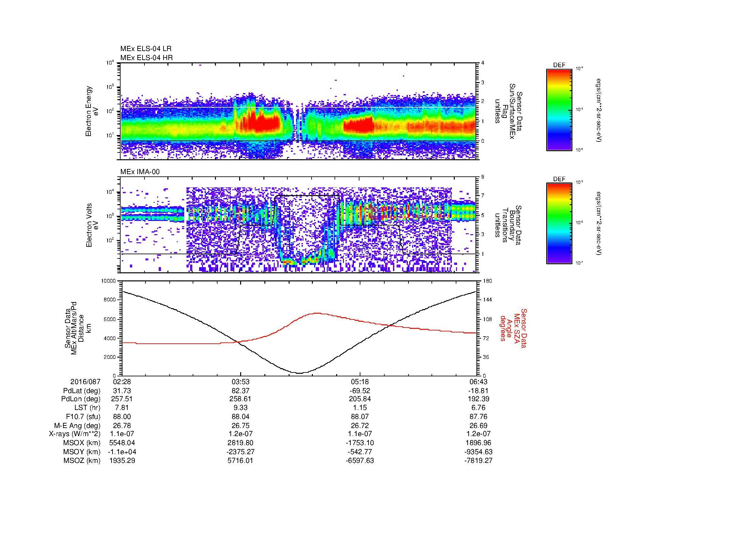The width and height of the screenshot is (756, 534).
Task: Click the Sun/Surface/MEx Flag axis label
Action: (x=509, y=111)
